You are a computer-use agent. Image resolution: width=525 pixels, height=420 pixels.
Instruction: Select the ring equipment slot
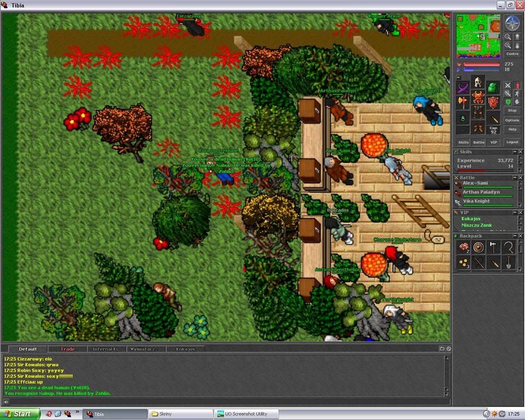pos(463,118)
